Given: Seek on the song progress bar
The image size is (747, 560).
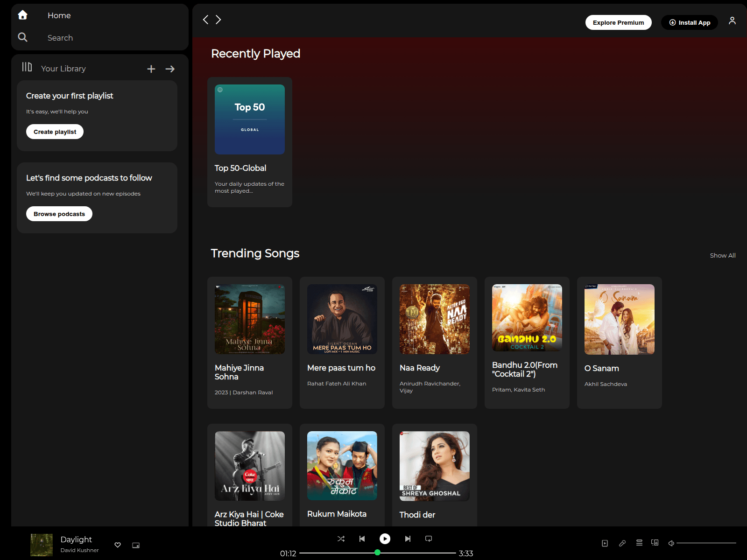Looking at the screenshot, I should click(x=377, y=553).
